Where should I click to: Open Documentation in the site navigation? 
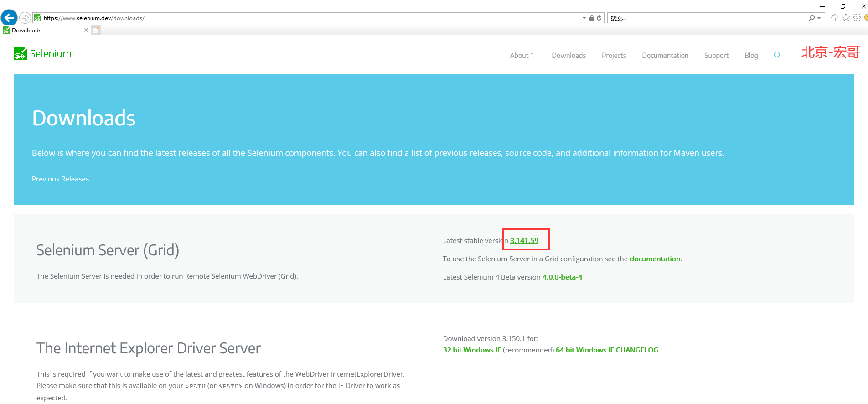[665, 55]
